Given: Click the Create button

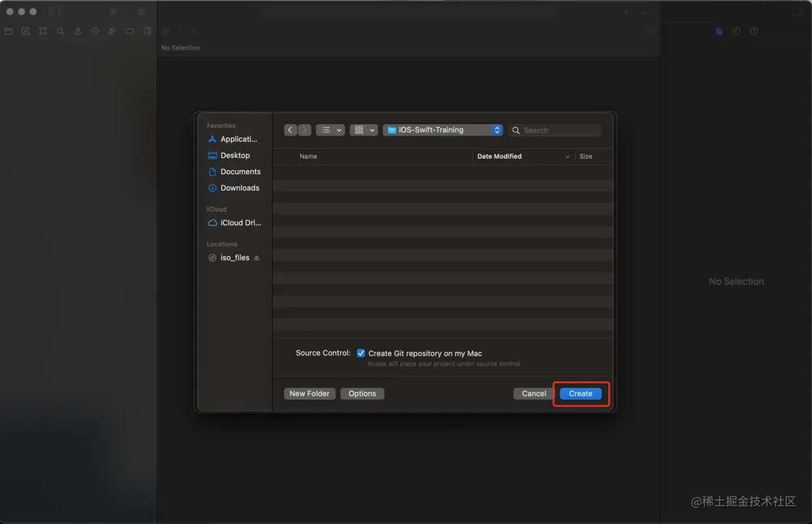Looking at the screenshot, I should [x=580, y=394].
